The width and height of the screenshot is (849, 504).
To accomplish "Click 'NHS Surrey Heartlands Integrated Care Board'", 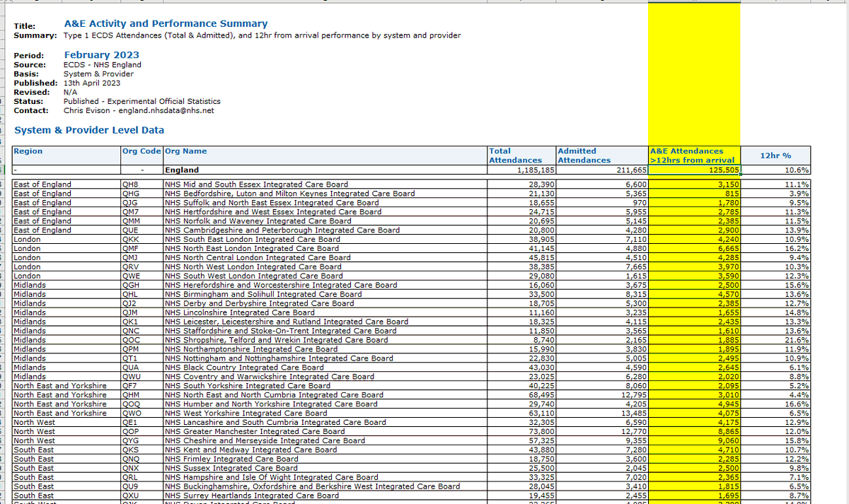I will [x=325, y=496].
